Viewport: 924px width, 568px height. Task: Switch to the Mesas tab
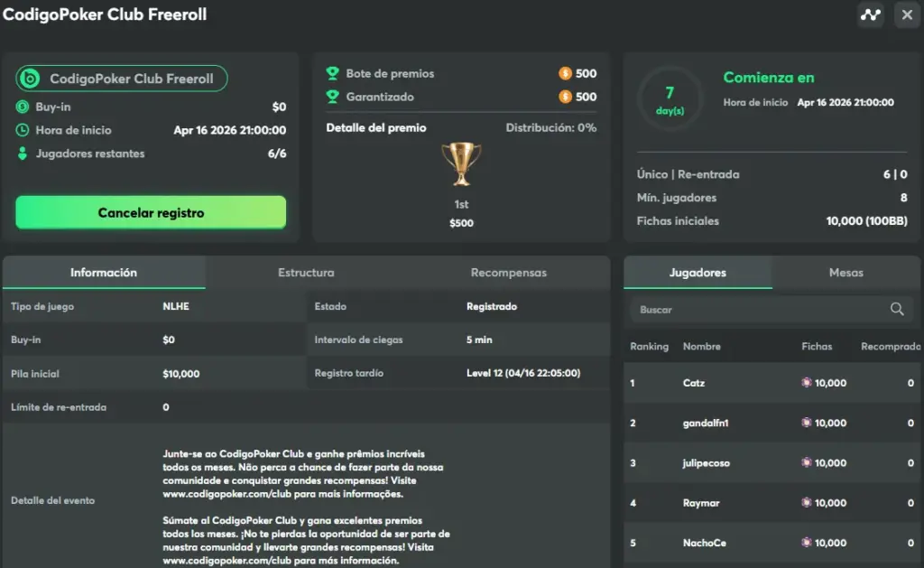(846, 273)
